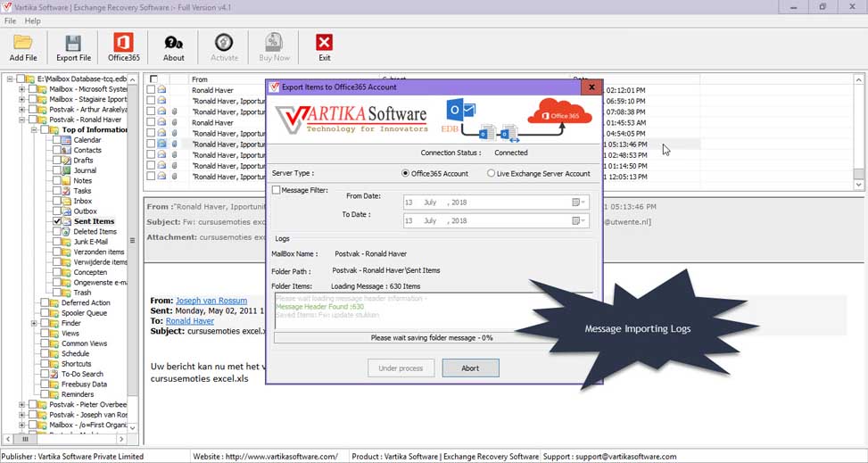Open the Ronald Haver recipient link
The height and width of the screenshot is (463, 868).
coord(190,320)
